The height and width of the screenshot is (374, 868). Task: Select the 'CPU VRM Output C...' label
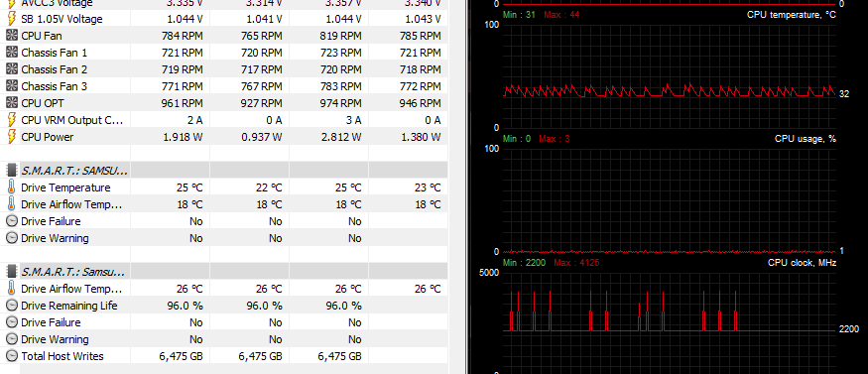coord(72,119)
